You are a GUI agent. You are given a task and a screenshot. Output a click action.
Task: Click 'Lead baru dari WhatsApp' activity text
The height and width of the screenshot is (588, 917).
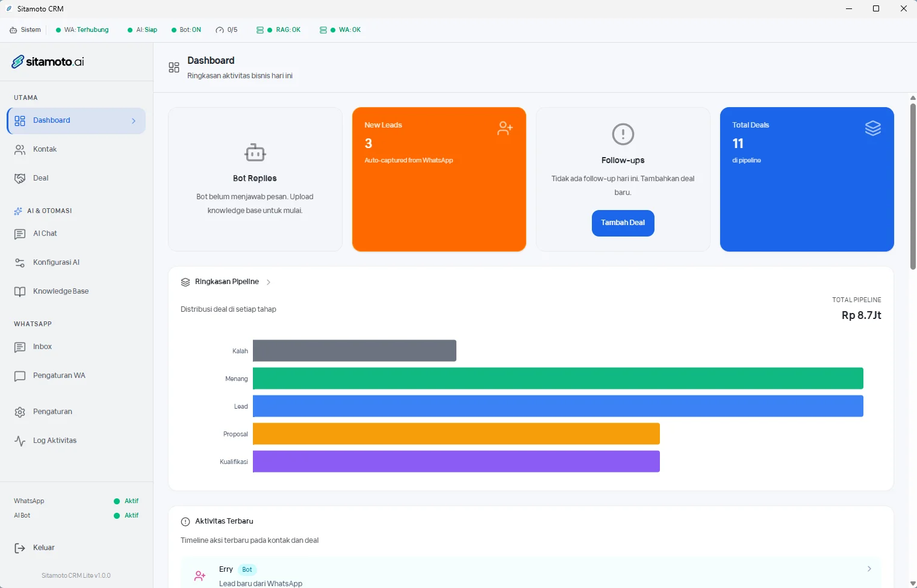pos(261,584)
